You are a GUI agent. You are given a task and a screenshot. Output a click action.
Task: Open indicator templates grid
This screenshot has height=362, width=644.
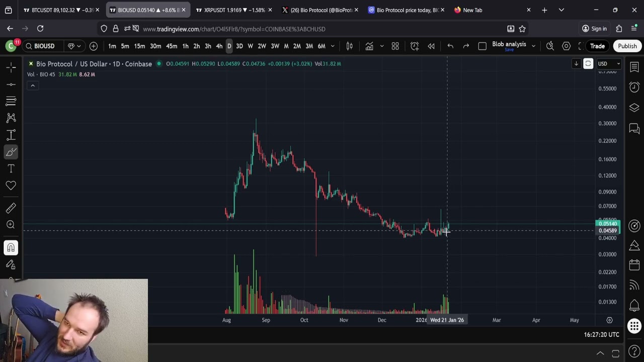pos(395,46)
